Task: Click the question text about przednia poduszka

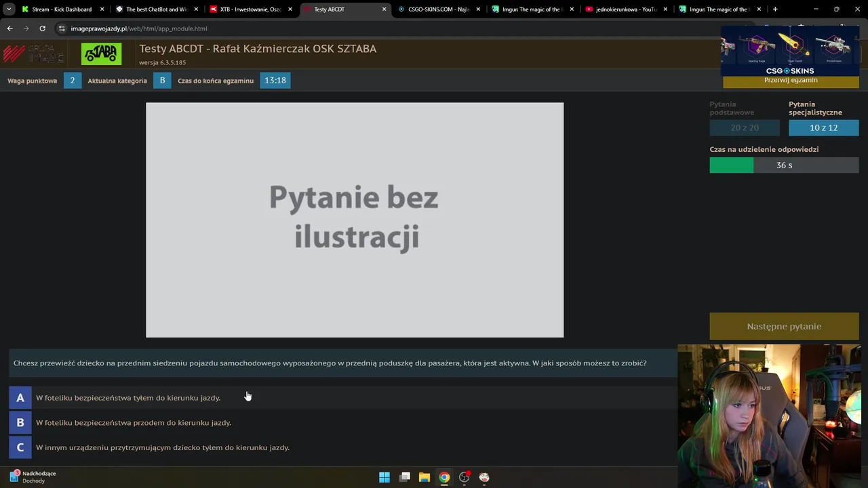Action: point(330,363)
